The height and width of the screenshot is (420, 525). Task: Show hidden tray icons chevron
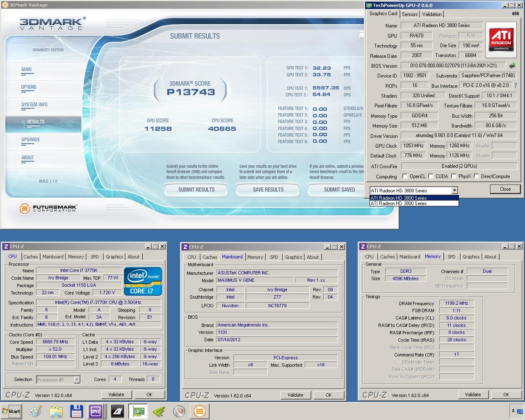point(513,411)
